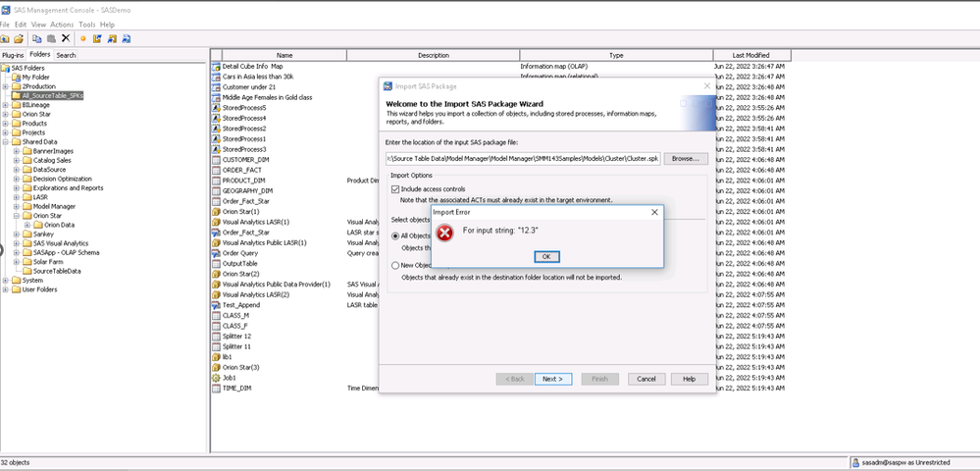Click the Job1 gear icon

(x=216, y=378)
